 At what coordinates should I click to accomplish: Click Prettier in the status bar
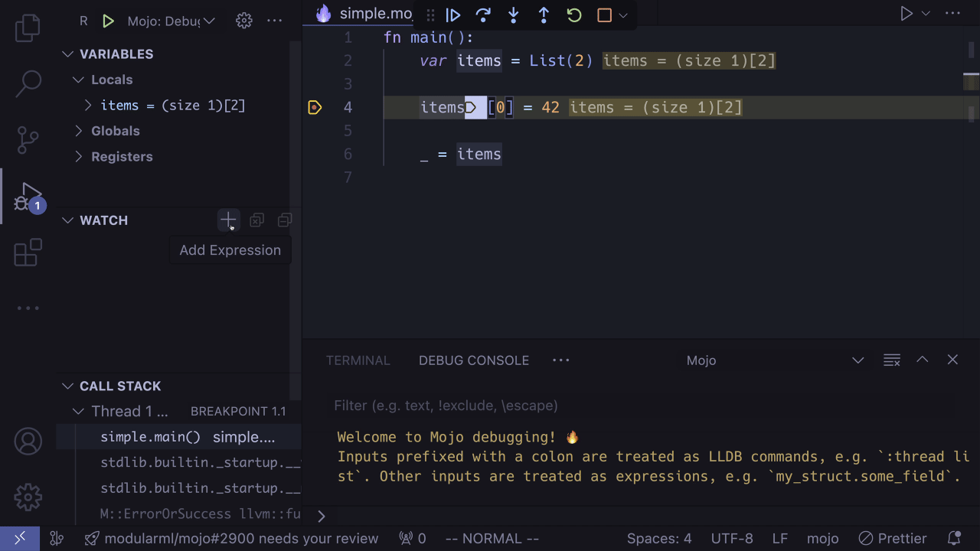893,539
